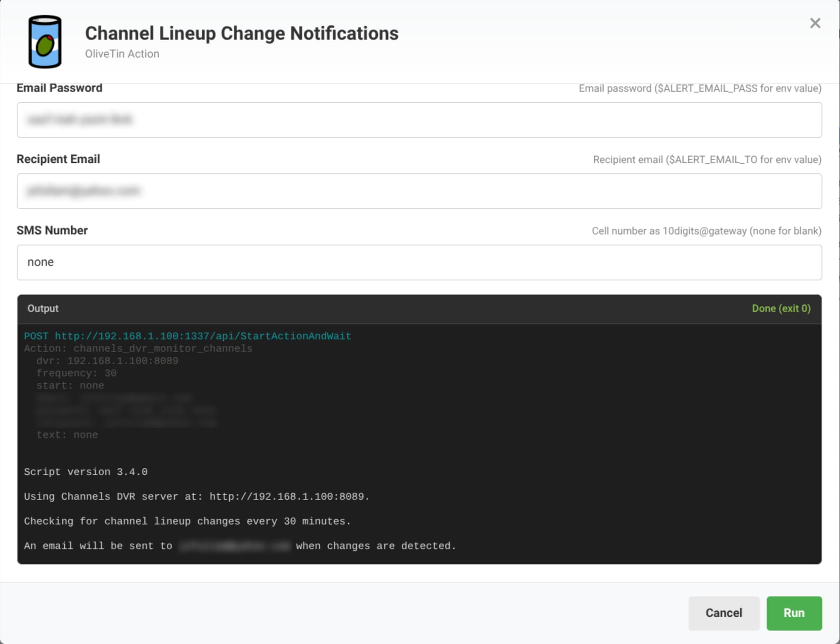Screen dimensions: 840x644
Task: Click into the Recipient Email field
Action: point(419,191)
